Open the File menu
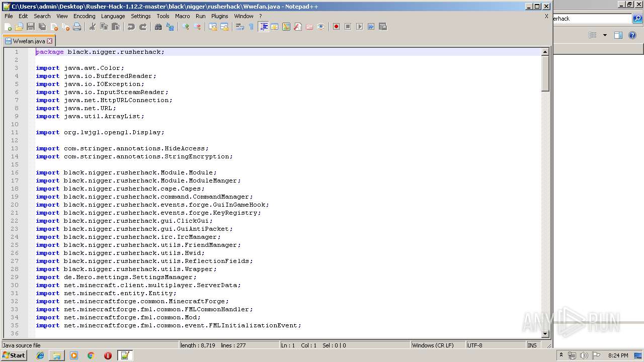Image resolution: width=644 pixels, height=362 pixels. coord(9,16)
